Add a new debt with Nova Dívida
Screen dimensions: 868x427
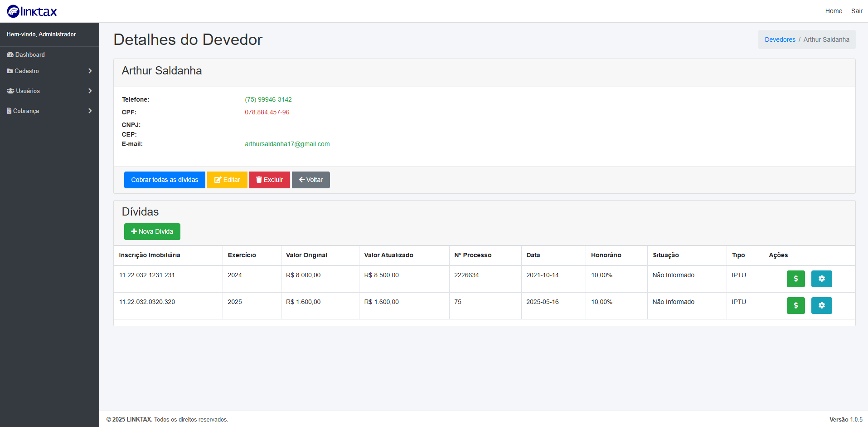tap(152, 231)
